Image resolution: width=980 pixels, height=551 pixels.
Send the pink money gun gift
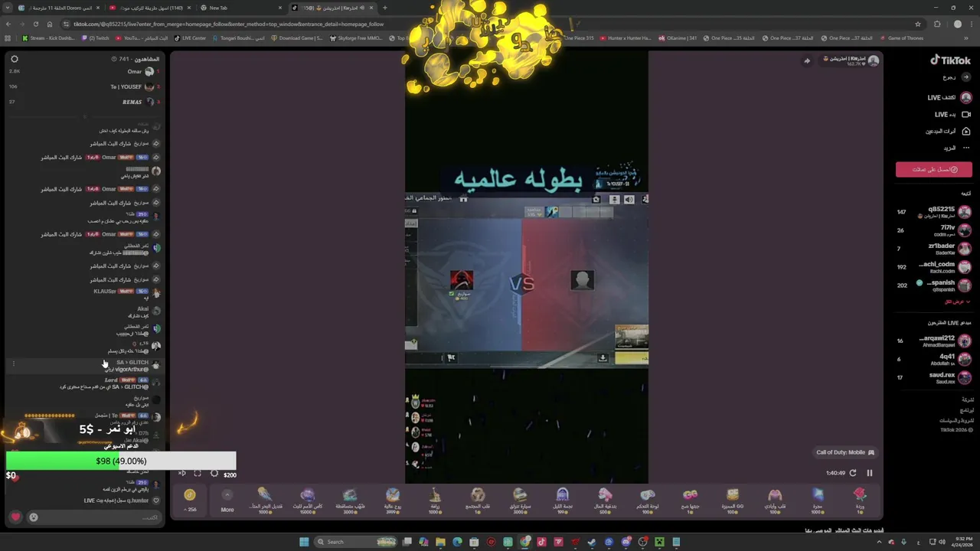[605, 500]
